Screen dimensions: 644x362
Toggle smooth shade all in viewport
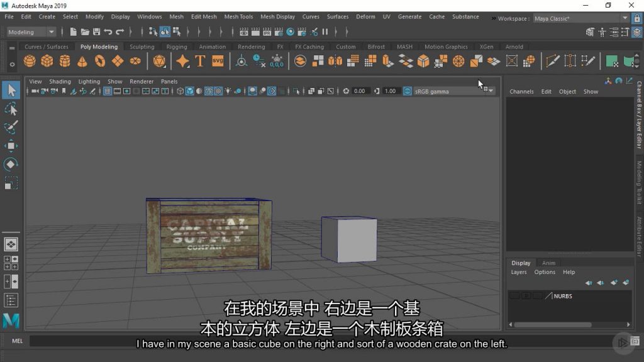tap(190, 91)
